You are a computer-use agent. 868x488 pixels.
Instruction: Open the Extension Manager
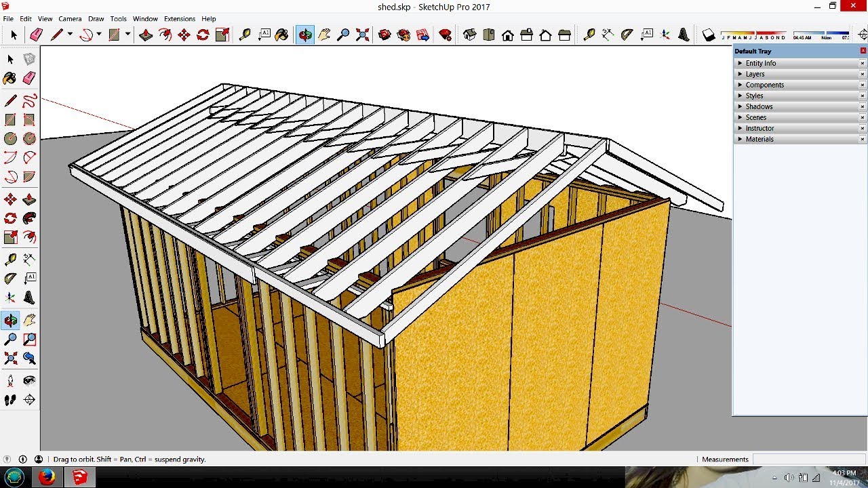click(x=446, y=35)
